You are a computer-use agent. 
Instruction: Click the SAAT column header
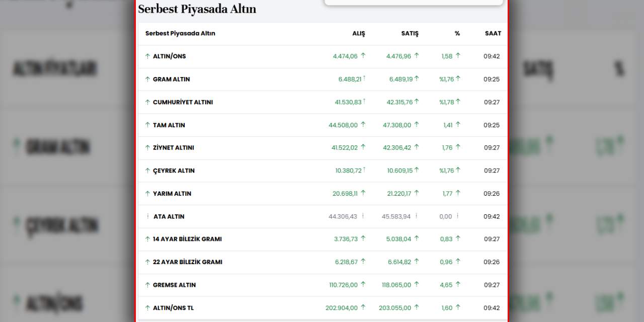coord(493,33)
